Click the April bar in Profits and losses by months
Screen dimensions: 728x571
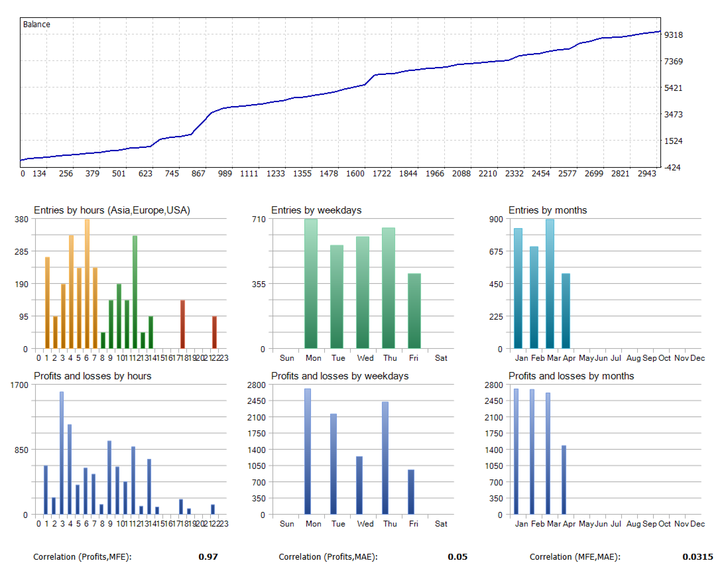[564, 480]
